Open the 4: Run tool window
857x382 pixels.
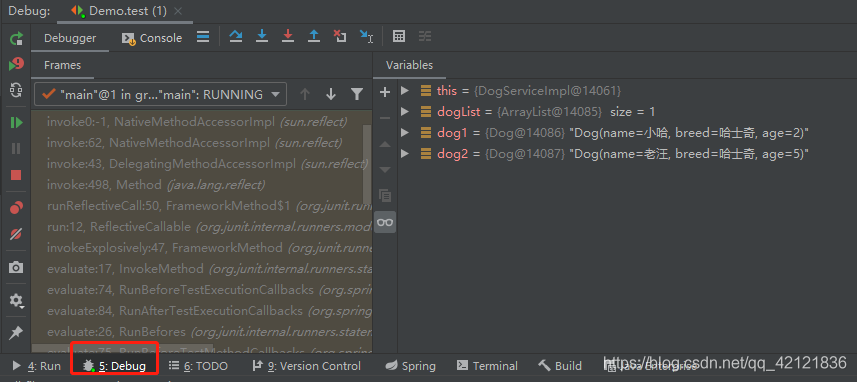click(x=36, y=366)
